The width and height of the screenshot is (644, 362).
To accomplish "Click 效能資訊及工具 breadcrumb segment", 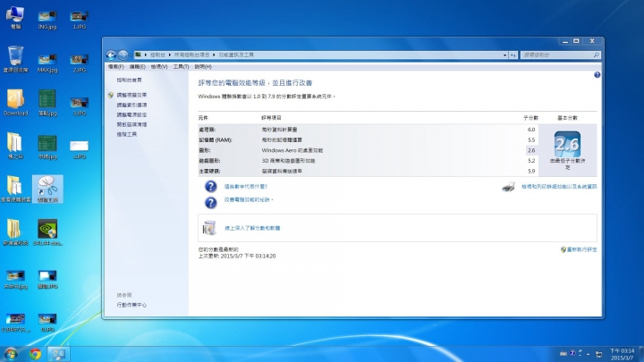I will [236, 55].
